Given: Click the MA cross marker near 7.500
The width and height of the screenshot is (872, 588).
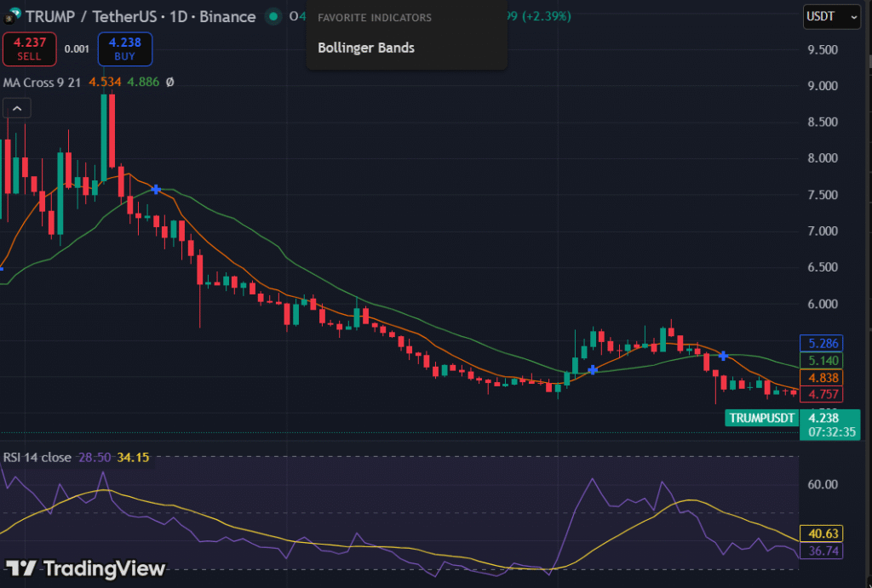Looking at the screenshot, I should coord(157,189).
